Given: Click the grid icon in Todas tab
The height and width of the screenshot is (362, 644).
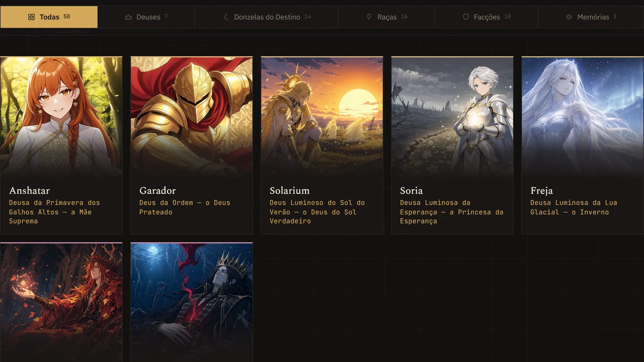Looking at the screenshot, I should click(x=31, y=17).
